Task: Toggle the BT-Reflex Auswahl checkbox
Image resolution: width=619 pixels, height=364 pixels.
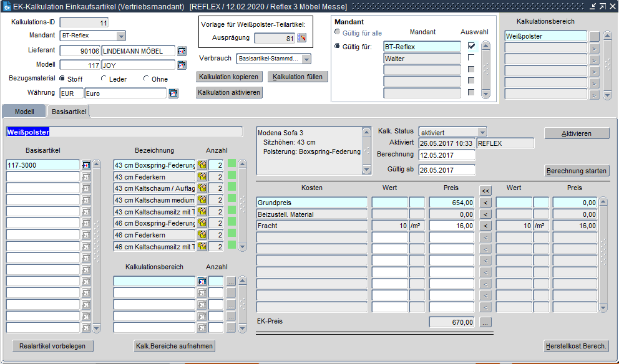Action: click(x=471, y=46)
